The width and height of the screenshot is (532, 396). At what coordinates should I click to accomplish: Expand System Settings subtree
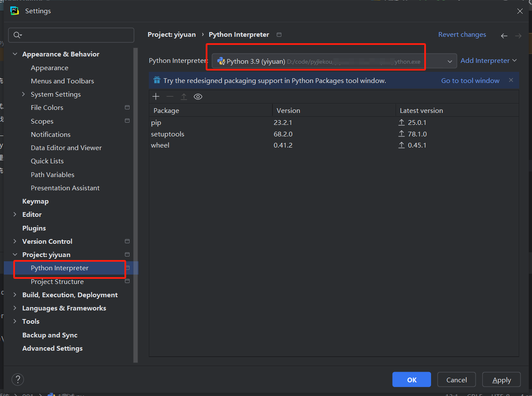pos(24,94)
